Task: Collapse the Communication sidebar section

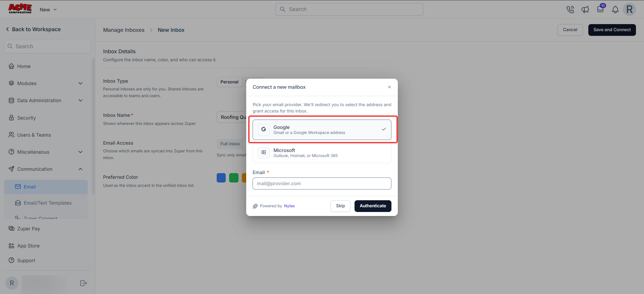Action: 46,169
